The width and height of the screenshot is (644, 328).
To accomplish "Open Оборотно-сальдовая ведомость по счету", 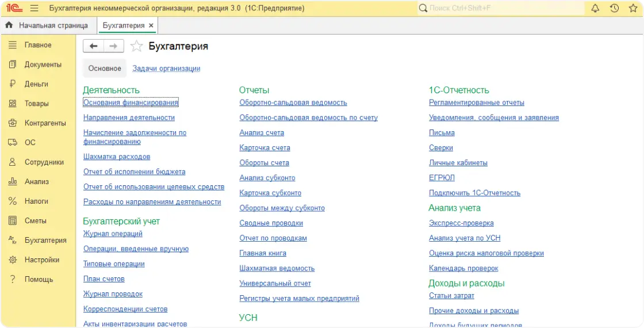I will [308, 117].
